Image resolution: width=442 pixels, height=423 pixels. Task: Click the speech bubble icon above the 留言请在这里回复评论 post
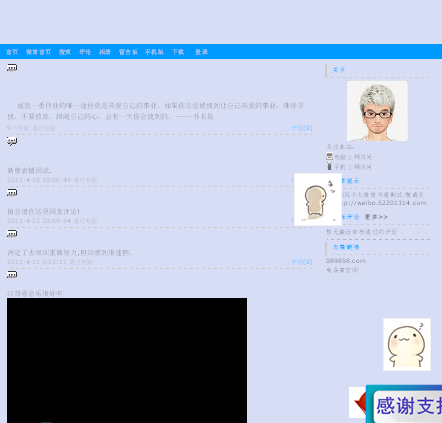coord(12,193)
